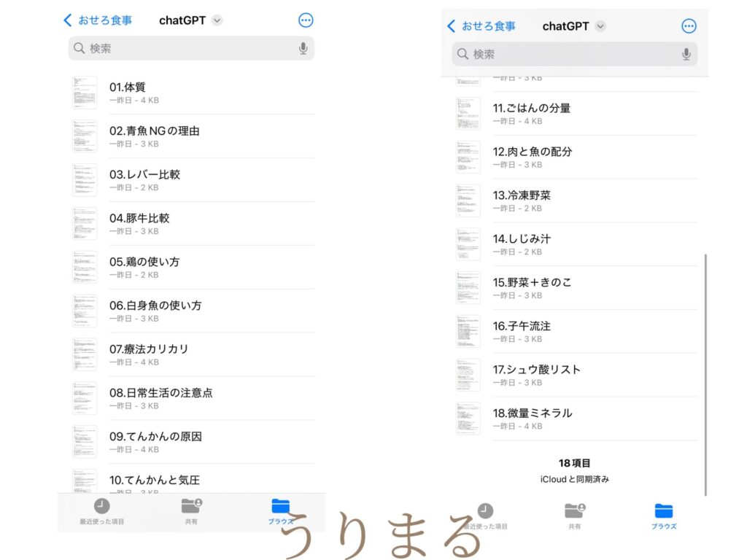Open file 06.白身魚の使い方
This screenshot has height=560, width=747.
coord(193,311)
